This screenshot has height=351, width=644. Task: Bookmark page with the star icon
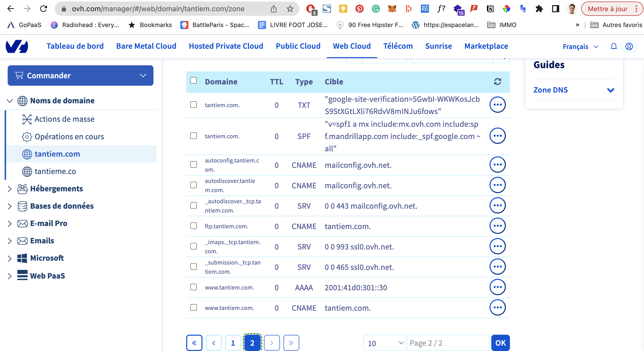pos(290,9)
